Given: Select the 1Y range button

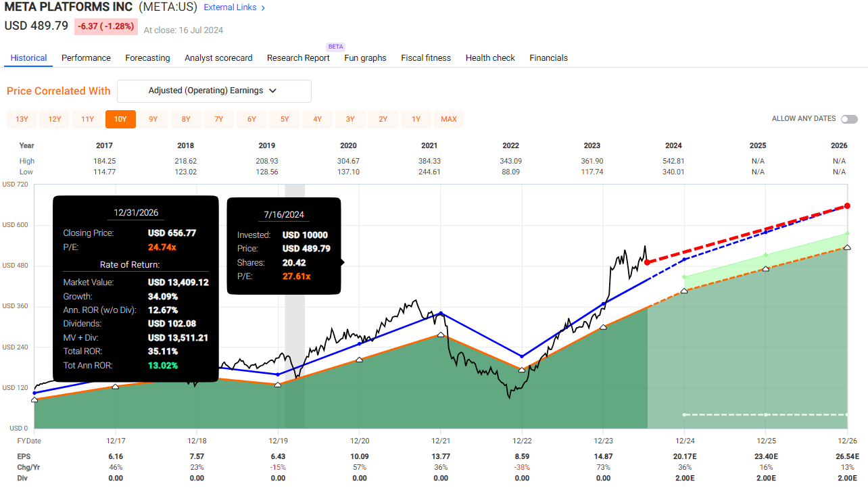Looking at the screenshot, I should 416,119.
